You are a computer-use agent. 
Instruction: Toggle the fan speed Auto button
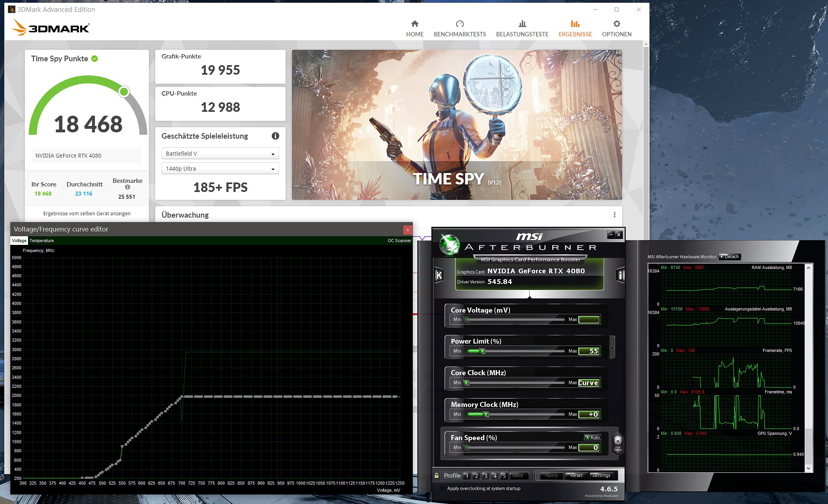(593, 437)
